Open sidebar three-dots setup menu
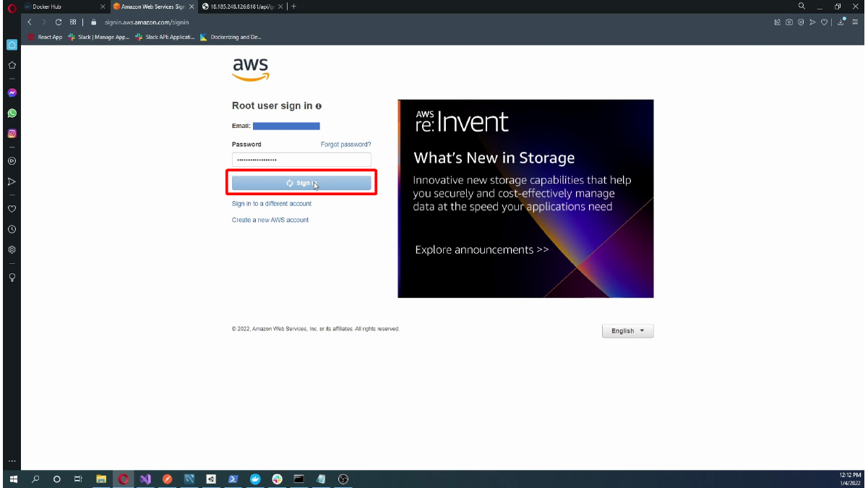This screenshot has height=488, width=868. pyautogui.click(x=12, y=461)
